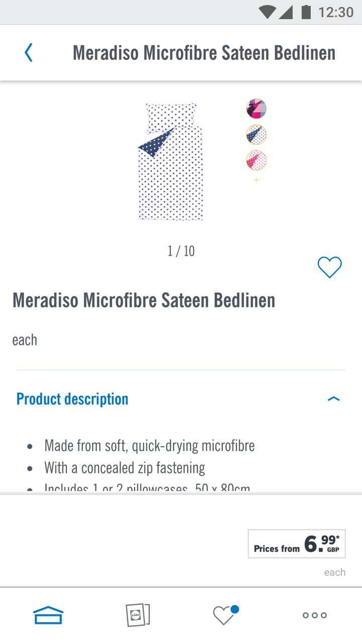Viewport: 362px width, 644px height.
Task: Tap the '1 / 10' image counter
Action: [x=180, y=251]
